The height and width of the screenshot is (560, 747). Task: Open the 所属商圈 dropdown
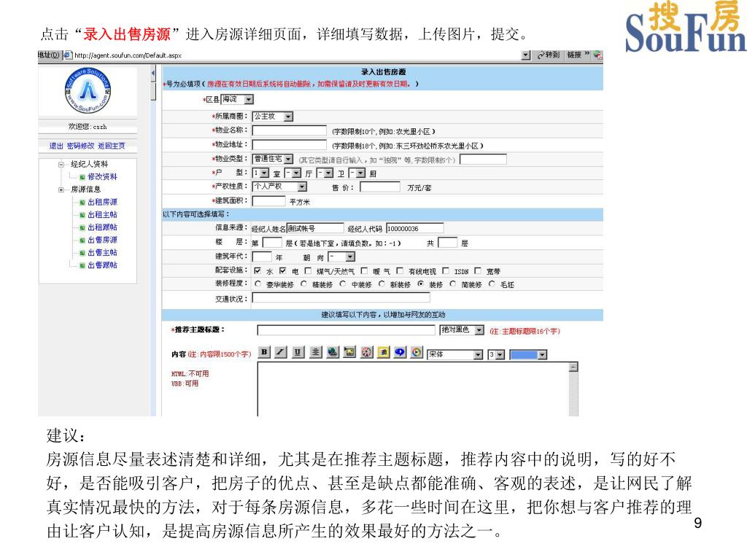[288, 117]
